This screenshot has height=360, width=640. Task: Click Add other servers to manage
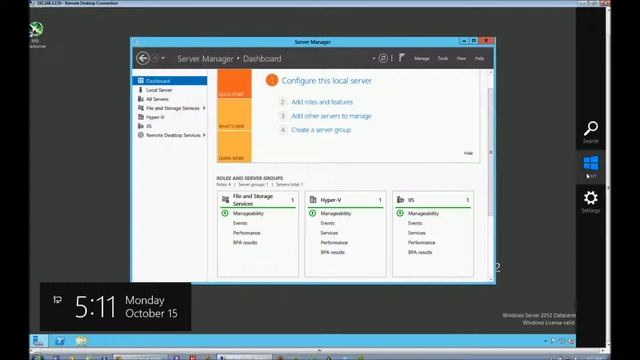tap(331, 116)
